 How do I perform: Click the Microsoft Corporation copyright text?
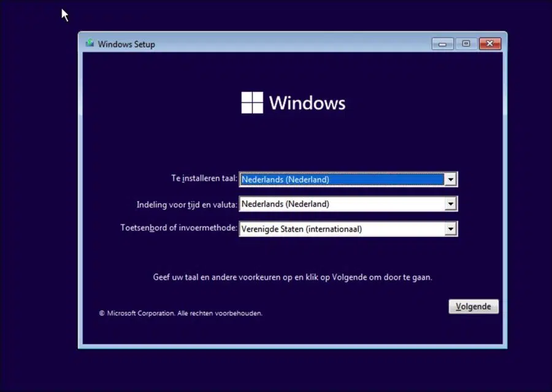pos(180,313)
